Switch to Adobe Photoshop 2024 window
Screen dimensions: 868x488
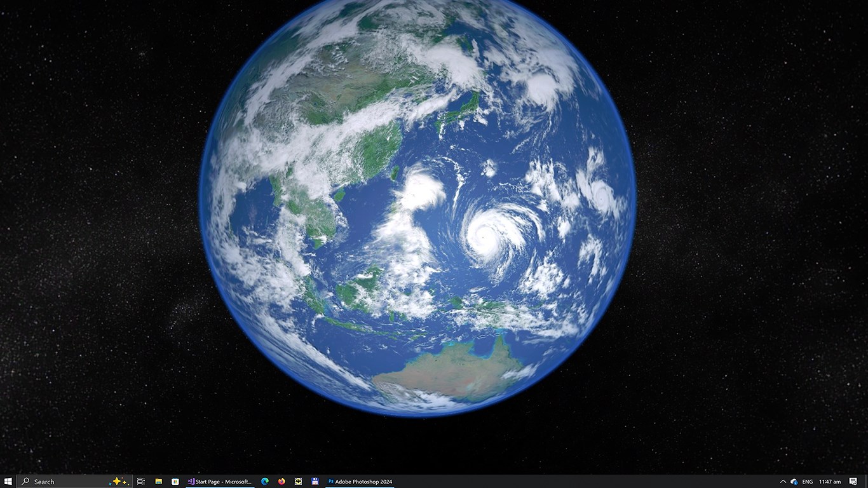pos(360,482)
